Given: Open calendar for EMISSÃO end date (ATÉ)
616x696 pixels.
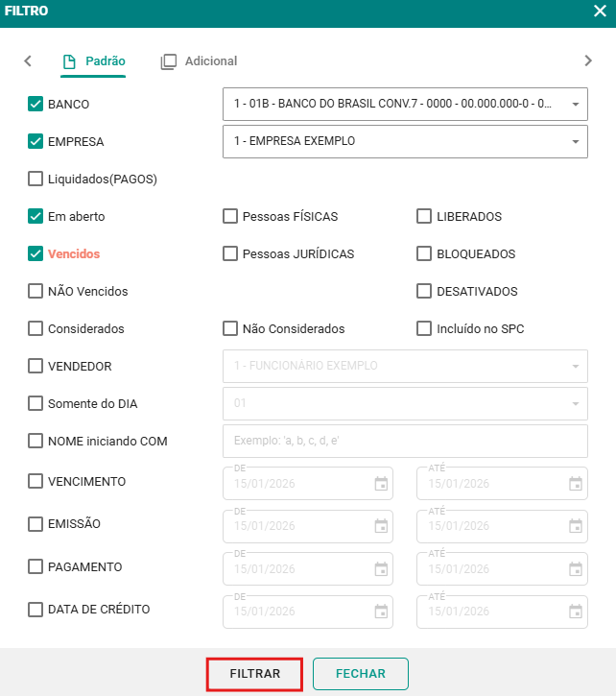Looking at the screenshot, I should tap(575, 526).
